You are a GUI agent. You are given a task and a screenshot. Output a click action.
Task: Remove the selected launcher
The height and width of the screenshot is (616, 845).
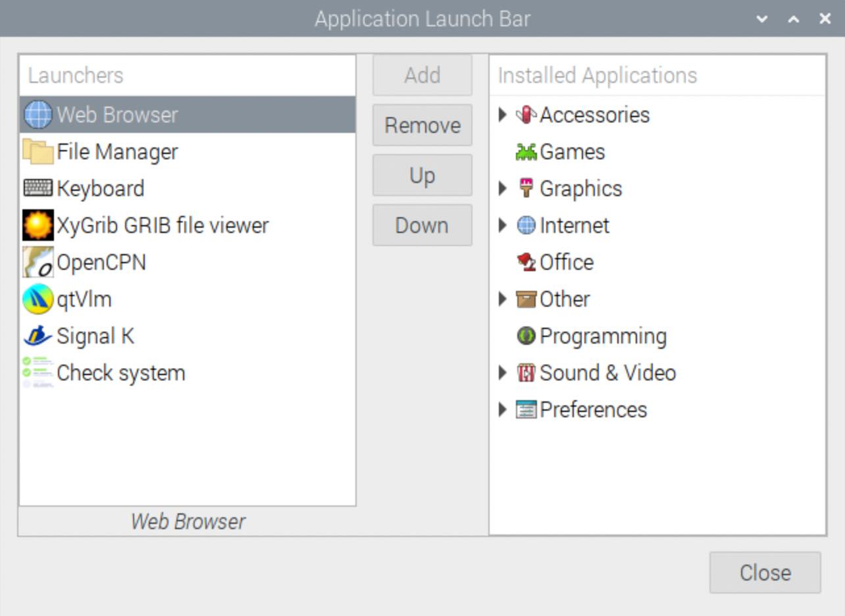coord(423,125)
